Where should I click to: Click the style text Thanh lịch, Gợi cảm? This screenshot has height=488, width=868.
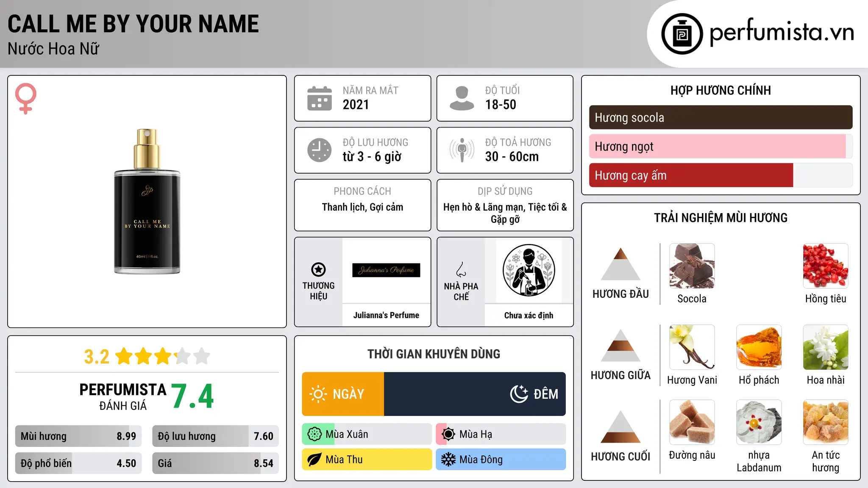click(x=362, y=207)
